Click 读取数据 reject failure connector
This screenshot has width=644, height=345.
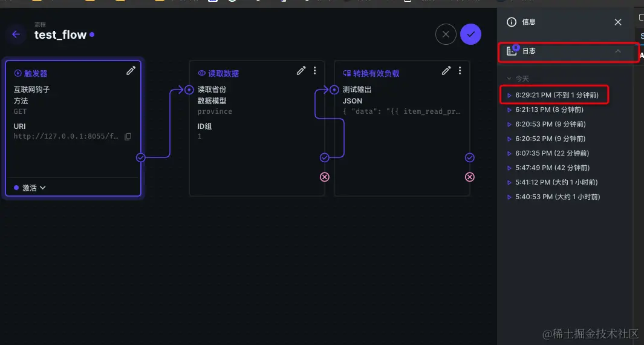pyautogui.click(x=325, y=177)
